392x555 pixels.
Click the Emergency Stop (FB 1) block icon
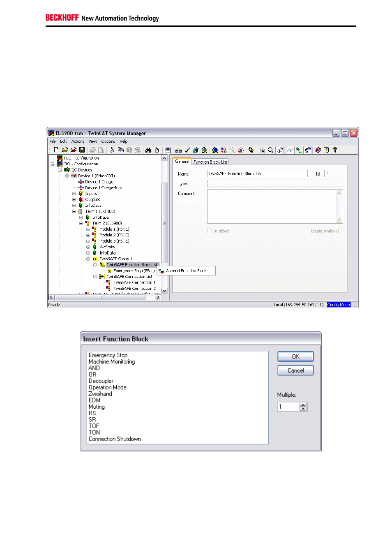(109, 271)
